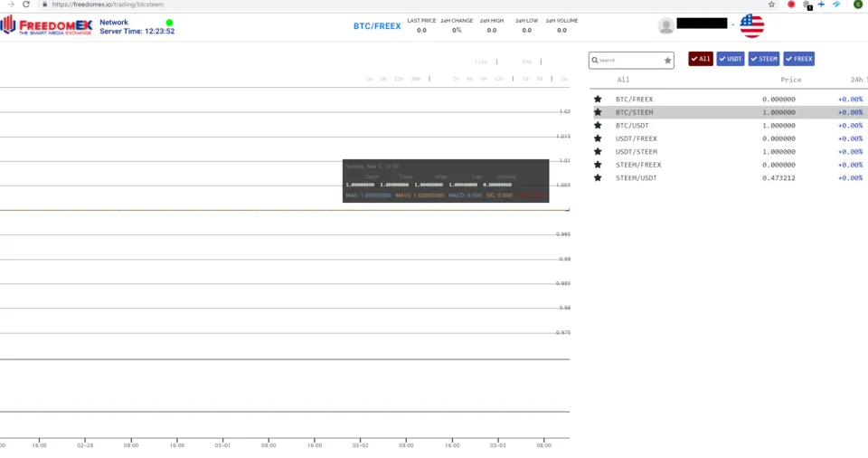Set chart interval to 4h

(x=469, y=79)
